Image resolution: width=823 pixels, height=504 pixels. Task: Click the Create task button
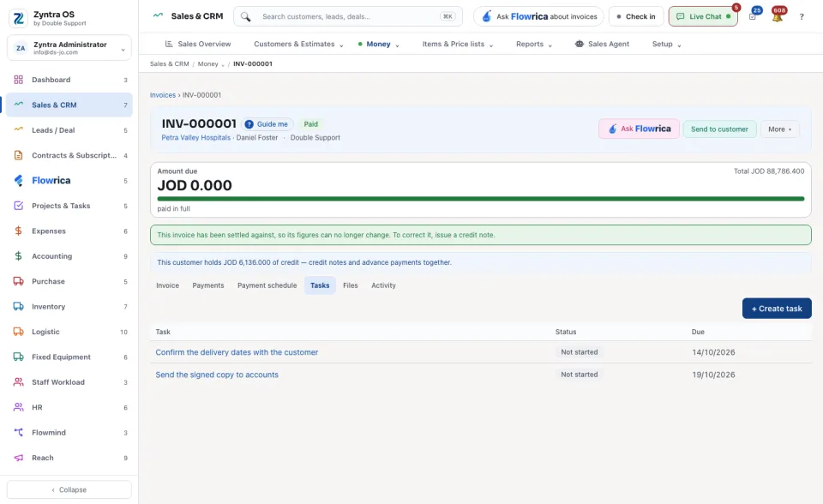coord(777,309)
